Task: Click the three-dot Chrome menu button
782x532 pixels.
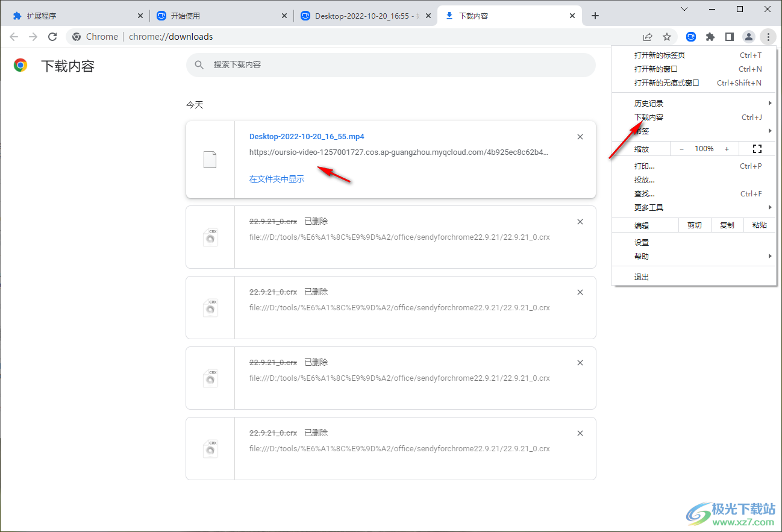Action: (x=768, y=37)
